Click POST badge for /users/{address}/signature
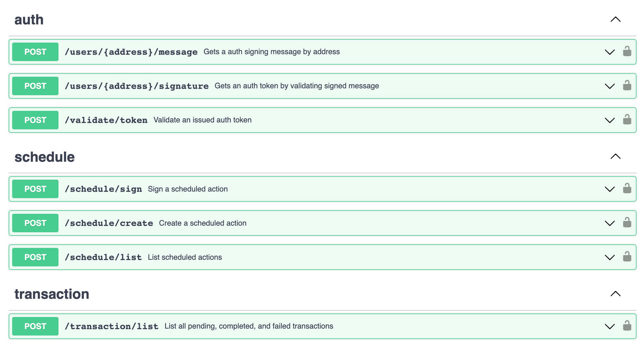This screenshot has height=346, width=644. [35, 86]
